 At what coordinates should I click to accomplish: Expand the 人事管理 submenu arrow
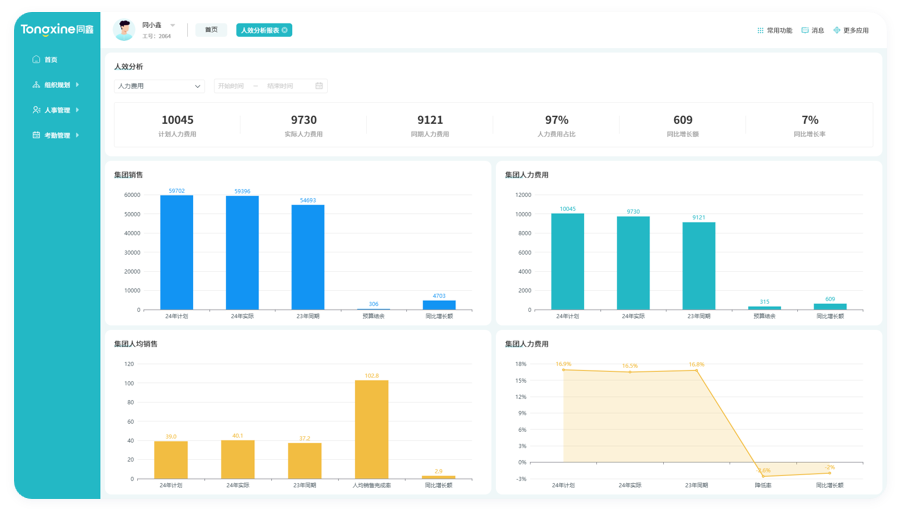(77, 110)
